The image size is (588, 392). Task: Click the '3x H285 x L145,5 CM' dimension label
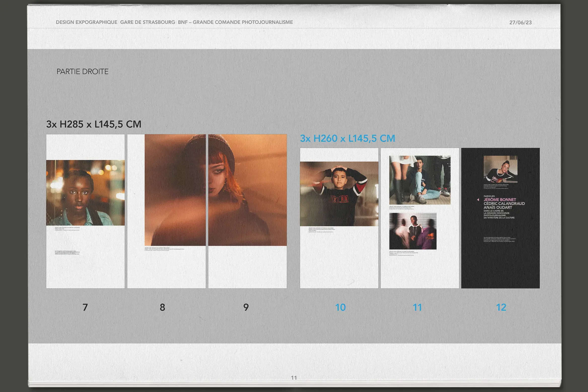click(94, 124)
